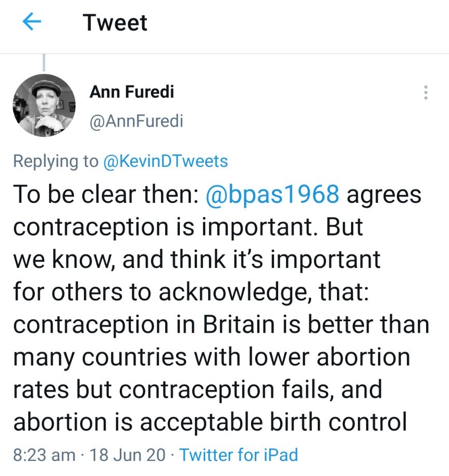449x476 pixels.
Task: Click the line "contraception in Britain is better than"
Action: pos(221,325)
